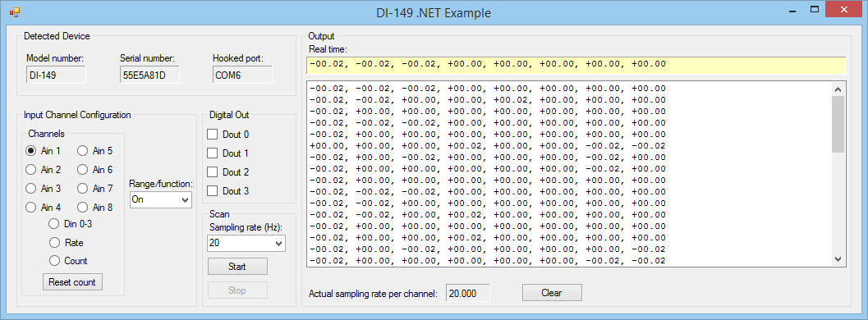The height and width of the screenshot is (320, 868).
Task: Click the actual sampling rate field 20.000
Action: tap(468, 293)
